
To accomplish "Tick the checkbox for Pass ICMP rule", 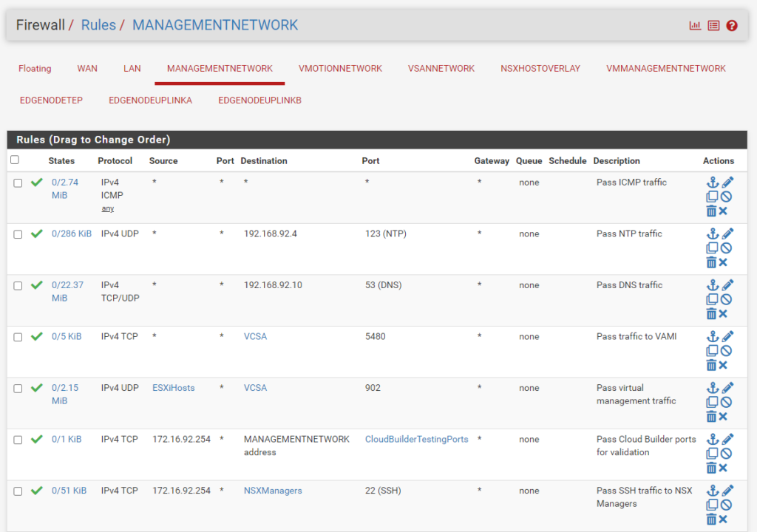I will [x=18, y=183].
